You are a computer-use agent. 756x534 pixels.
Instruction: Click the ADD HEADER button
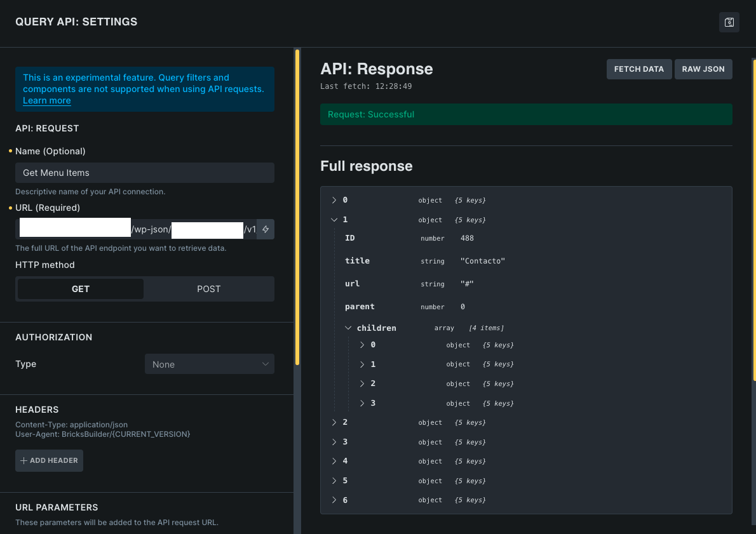49,461
